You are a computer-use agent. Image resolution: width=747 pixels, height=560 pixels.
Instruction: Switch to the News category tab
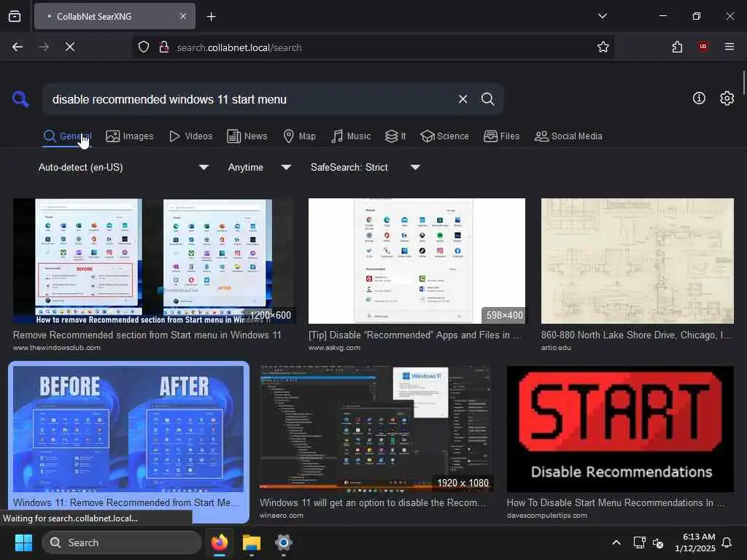click(247, 136)
